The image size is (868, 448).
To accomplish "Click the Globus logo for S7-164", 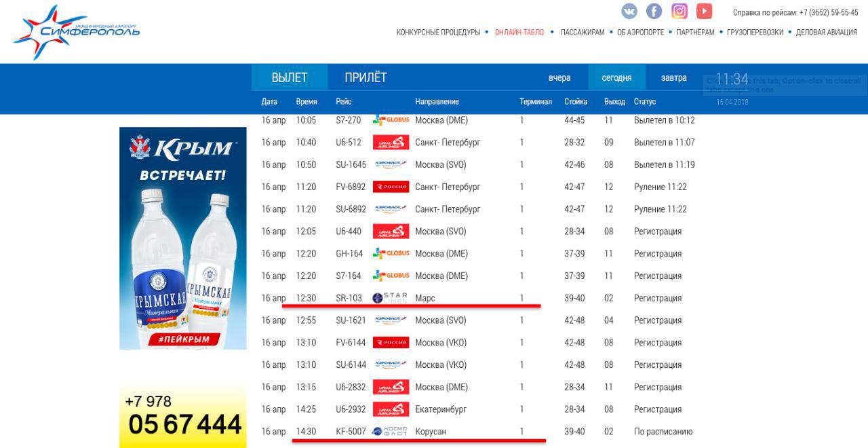I will tap(391, 276).
